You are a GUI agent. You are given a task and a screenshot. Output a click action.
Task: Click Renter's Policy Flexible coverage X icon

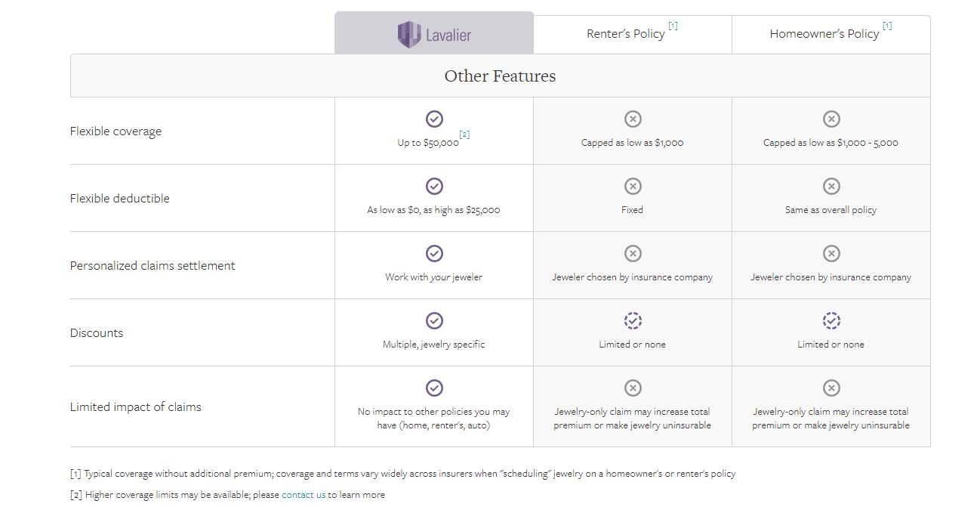633,119
